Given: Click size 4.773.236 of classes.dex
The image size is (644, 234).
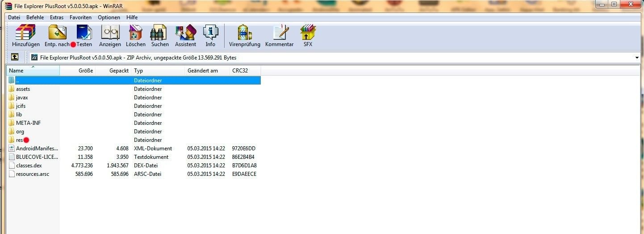Looking at the screenshot, I should (x=82, y=166).
